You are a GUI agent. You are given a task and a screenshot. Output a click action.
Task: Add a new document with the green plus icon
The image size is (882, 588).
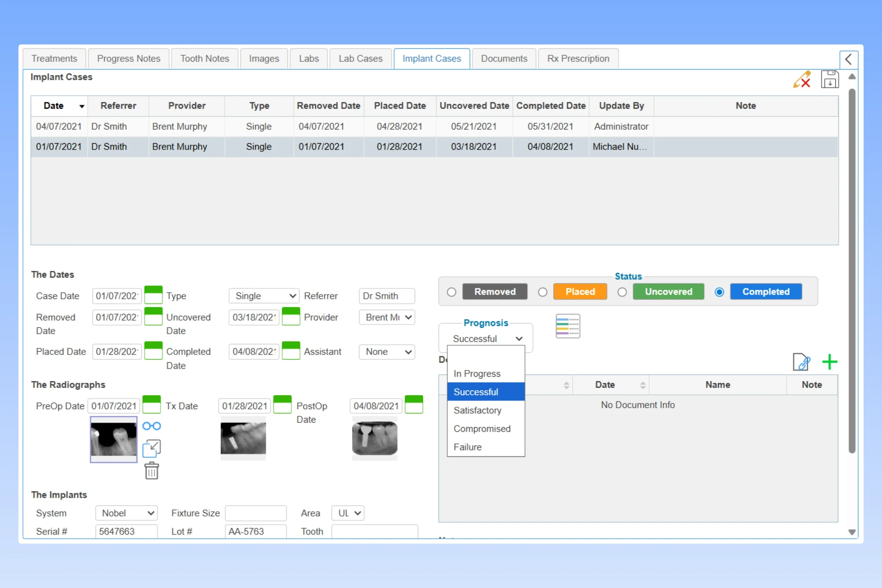point(830,362)
